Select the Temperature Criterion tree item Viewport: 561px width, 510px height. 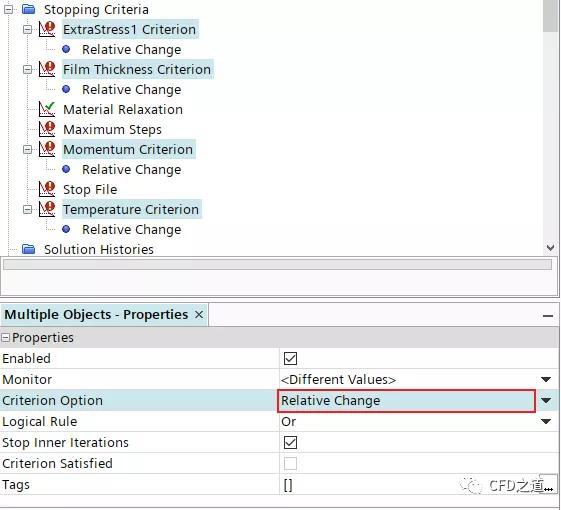pos(131,209)
